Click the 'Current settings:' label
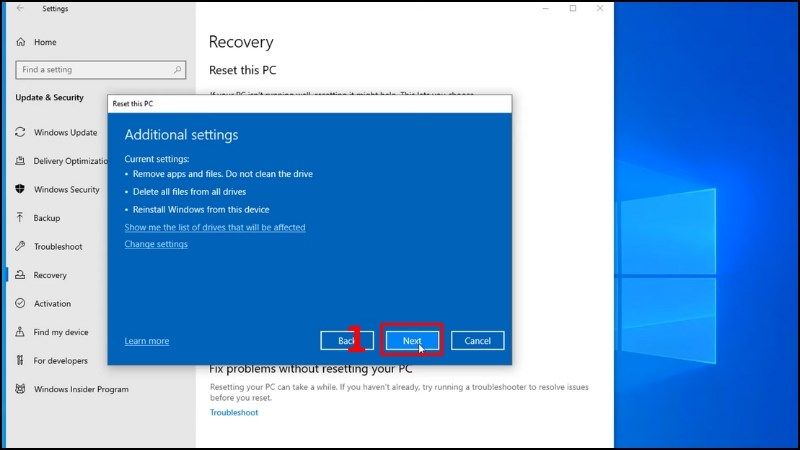Image resolution: width=800 pixels, height=450 pixels. tap(157, 159)
